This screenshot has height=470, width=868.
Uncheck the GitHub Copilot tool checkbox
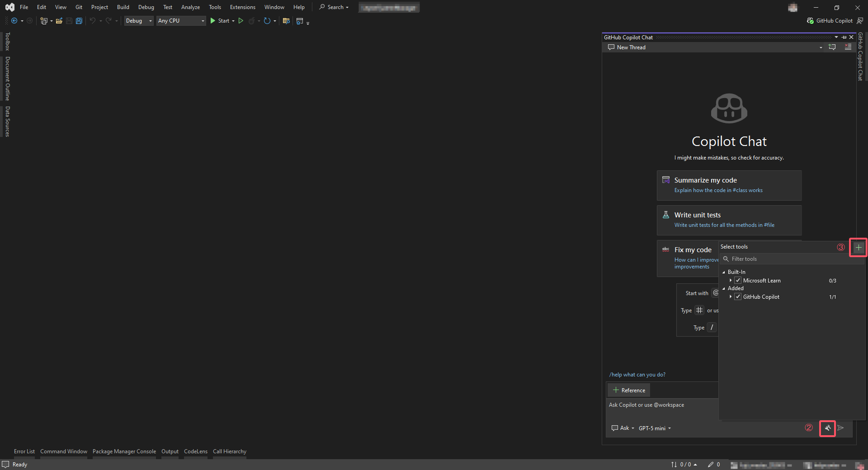(738, 297)
